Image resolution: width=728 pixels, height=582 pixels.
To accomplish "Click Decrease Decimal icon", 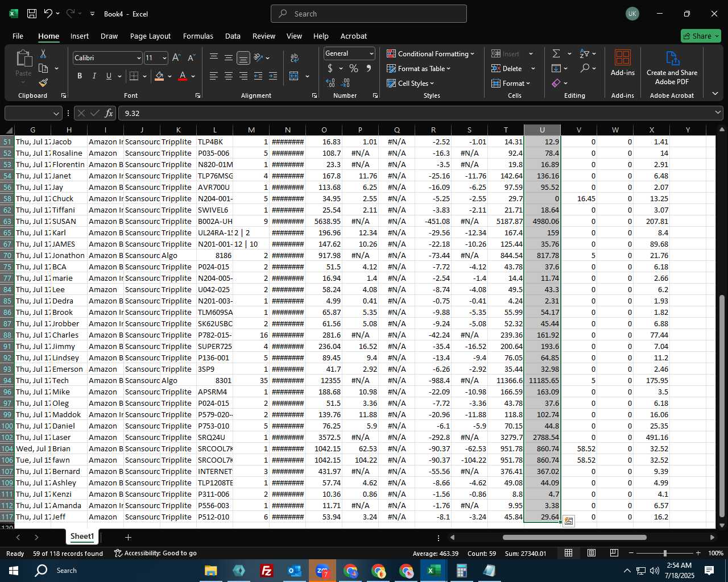I will click(346, 83).
